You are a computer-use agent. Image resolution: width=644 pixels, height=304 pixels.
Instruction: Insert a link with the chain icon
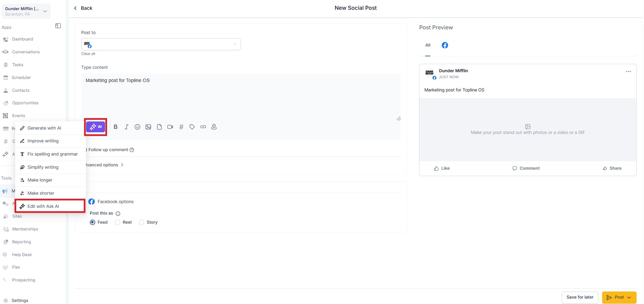click(203, 127)
